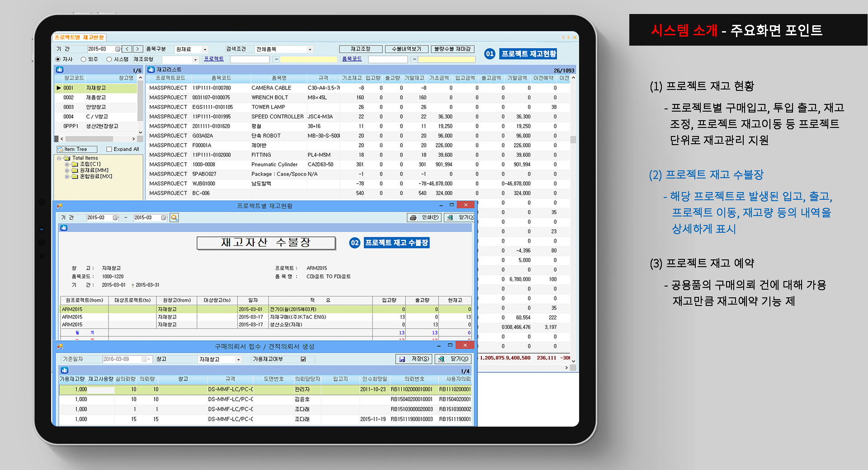Click the orange X tab close icon
The image size is (868, 470).
coord(575,38)
